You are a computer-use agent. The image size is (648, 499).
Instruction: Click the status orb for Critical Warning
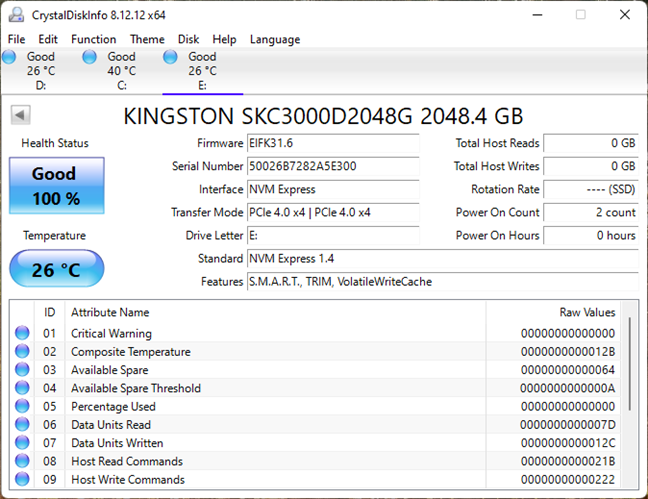[x=22, y=333]
